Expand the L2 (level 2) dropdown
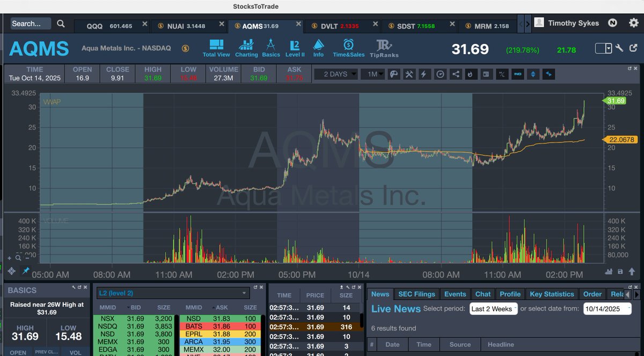Screen dimensions: 644x356 pos(173,293)
